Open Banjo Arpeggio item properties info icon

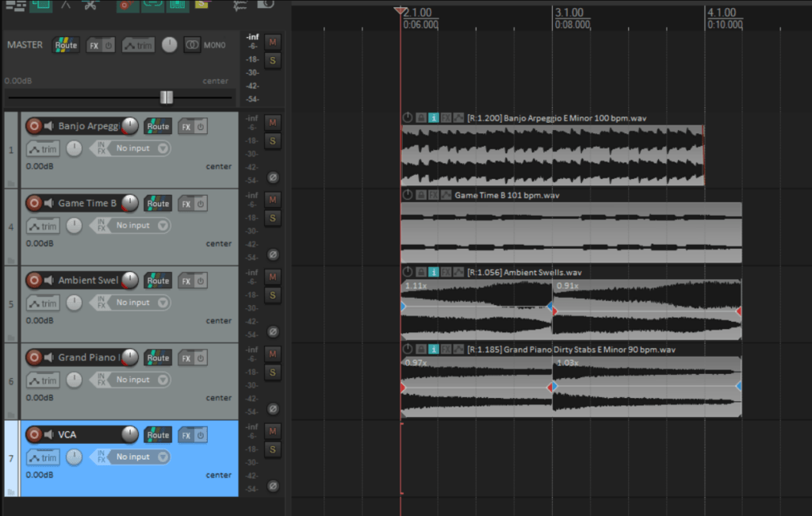(434, 118)
